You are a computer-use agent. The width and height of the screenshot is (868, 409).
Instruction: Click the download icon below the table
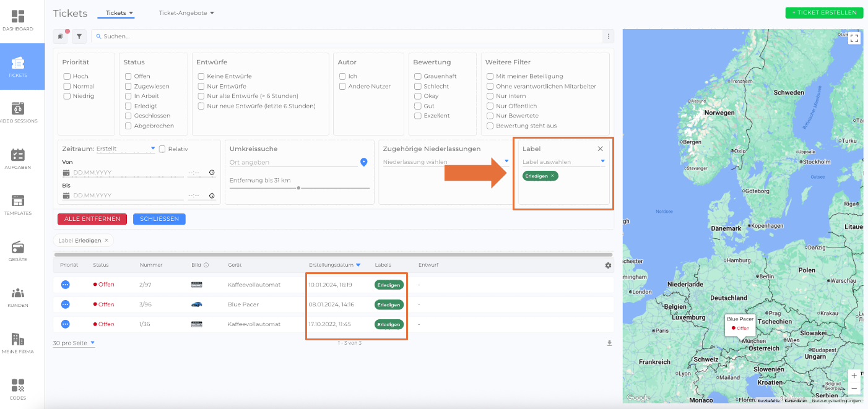(609, 343)
